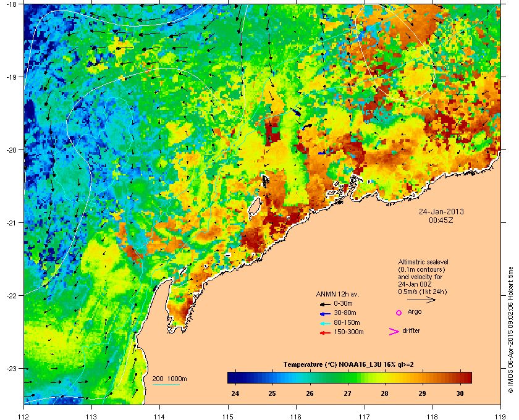This screenshot has width=519, height=420.
Task: Click the dark red 30°C end of colorbar
Action: point(466,377)
